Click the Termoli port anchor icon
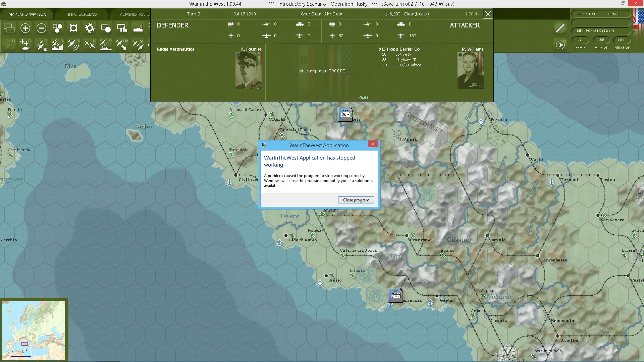 click(x=551, y=182)
